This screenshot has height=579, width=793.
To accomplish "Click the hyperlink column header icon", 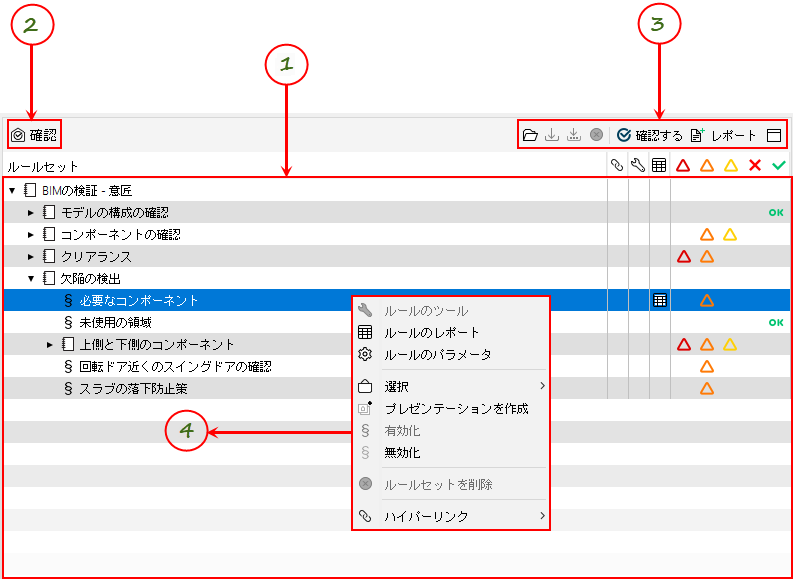I will click(616, 165).
